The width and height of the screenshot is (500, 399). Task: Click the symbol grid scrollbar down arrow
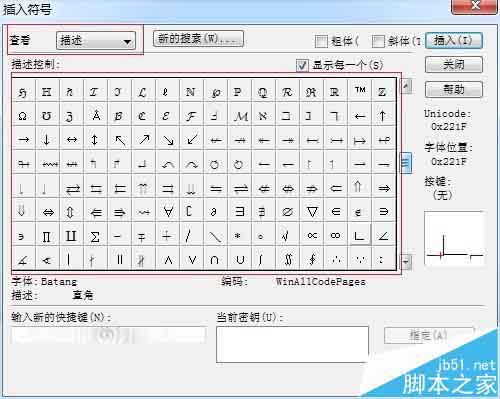406,262
